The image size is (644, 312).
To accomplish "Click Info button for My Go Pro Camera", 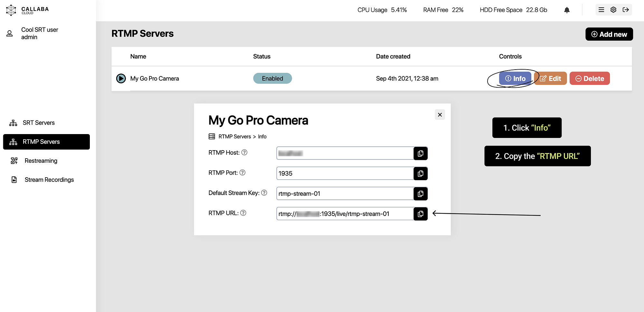I will pyautogui.click(x=515, y=79).
